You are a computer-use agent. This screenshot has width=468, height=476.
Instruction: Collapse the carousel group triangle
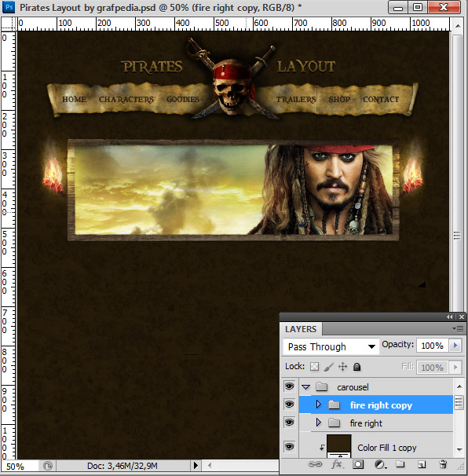tap(306, 387)
